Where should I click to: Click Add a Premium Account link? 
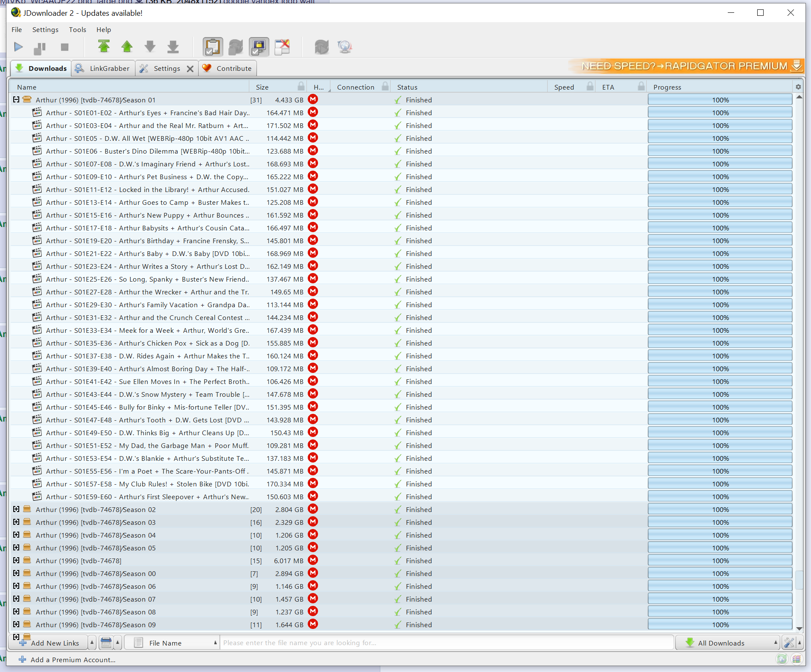pos(67,660)
